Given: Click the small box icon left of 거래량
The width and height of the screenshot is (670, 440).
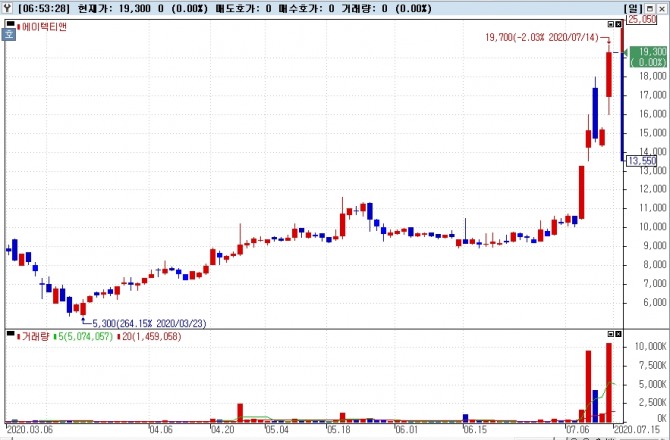Looking at the screenshot, I should click(x=9, y=335).
